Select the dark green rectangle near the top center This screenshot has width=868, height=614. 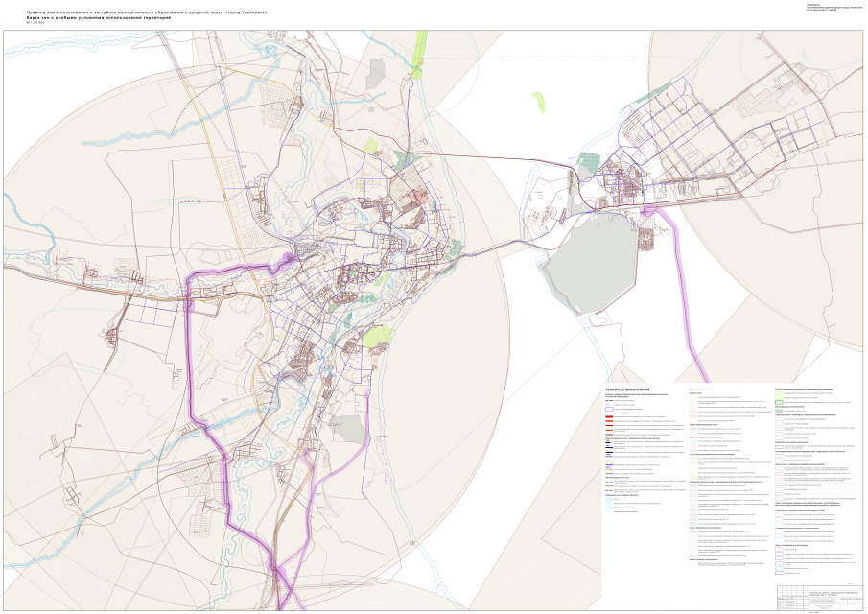pyautogui.click(x=376, y=74)
